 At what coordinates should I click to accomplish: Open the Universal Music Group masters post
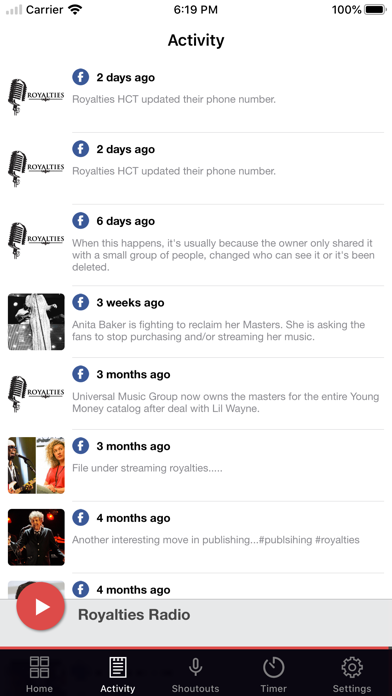pyautogui.click(x=226, y=402)
